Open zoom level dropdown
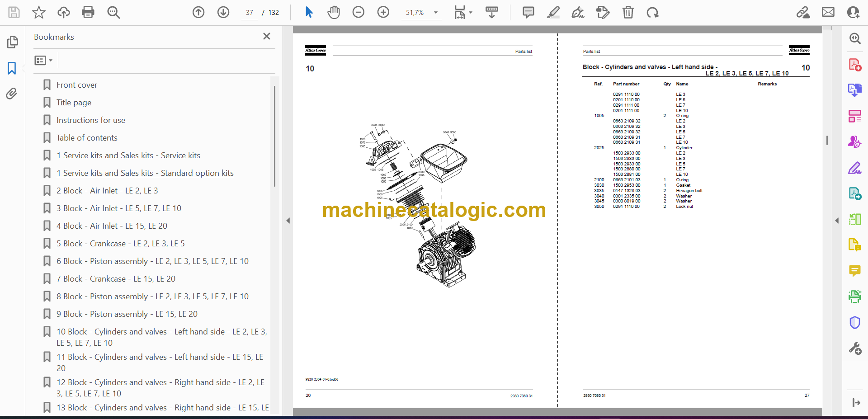Viewport: 868px width, 419px height. (436, 13)
